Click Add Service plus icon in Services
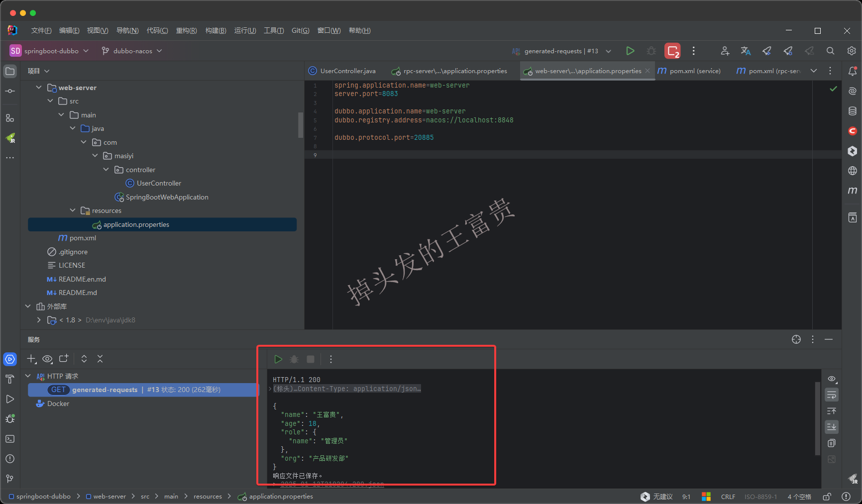862x504 pixels. pyautogui.click(x=31, y=359)
